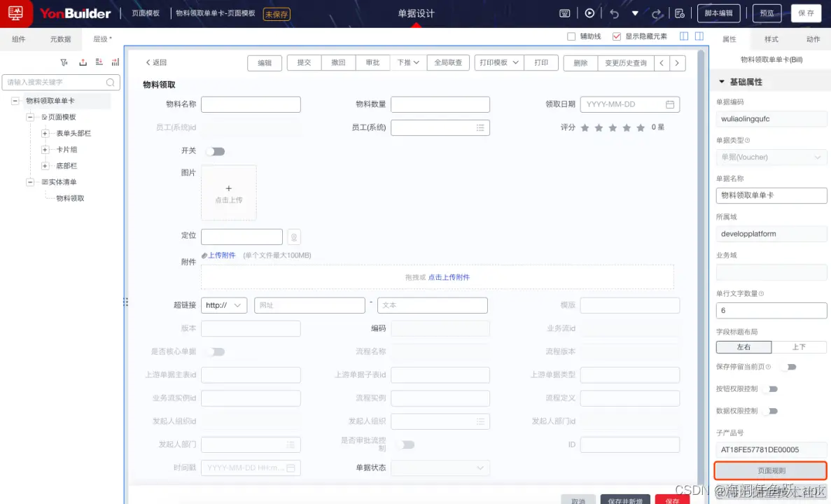Click the filter icon in the tree toolbar

point(64,62)
